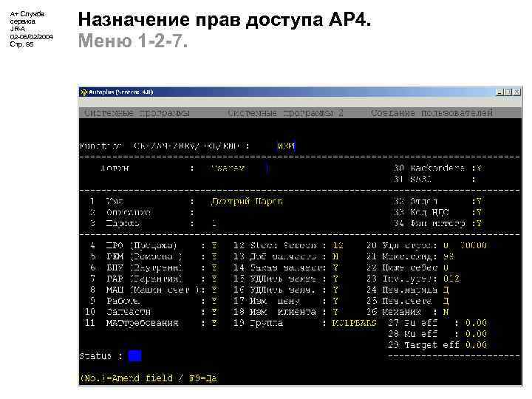Click the Печ.наряда value Д

(446, 290)
